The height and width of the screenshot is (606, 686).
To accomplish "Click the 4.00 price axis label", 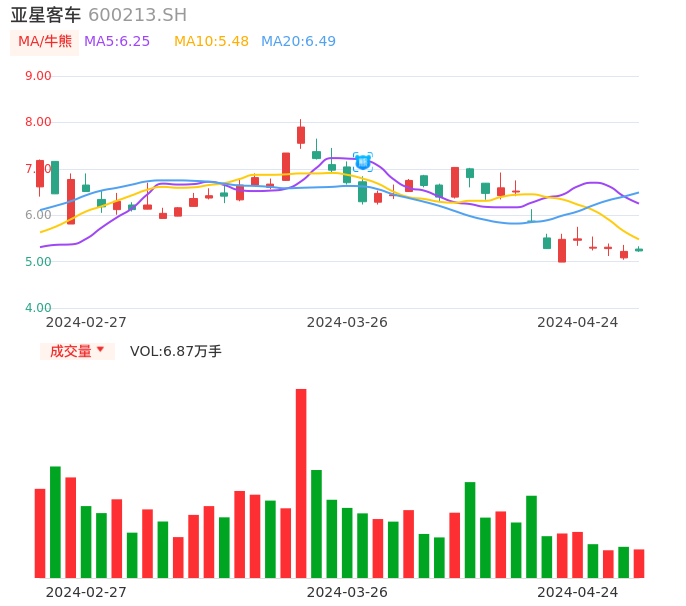I will pos(38,308).
